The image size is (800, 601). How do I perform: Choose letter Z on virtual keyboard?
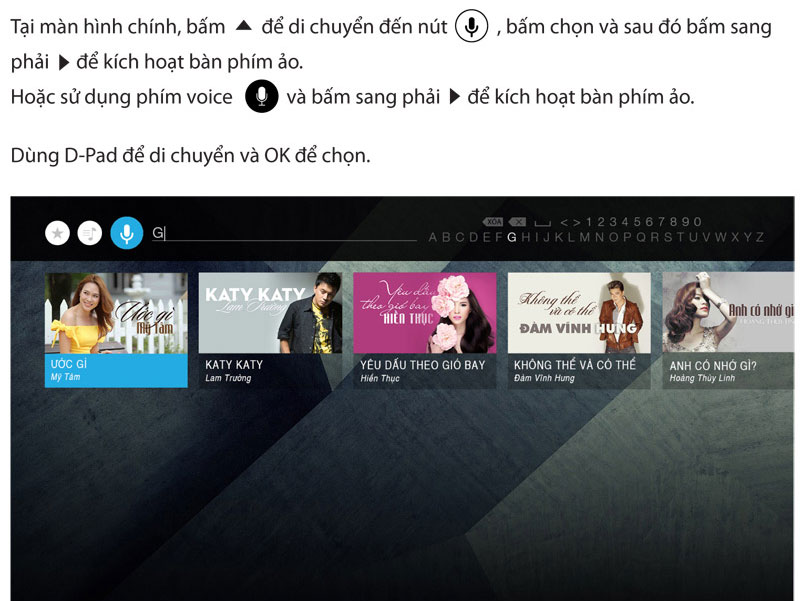tap(760, 237)
